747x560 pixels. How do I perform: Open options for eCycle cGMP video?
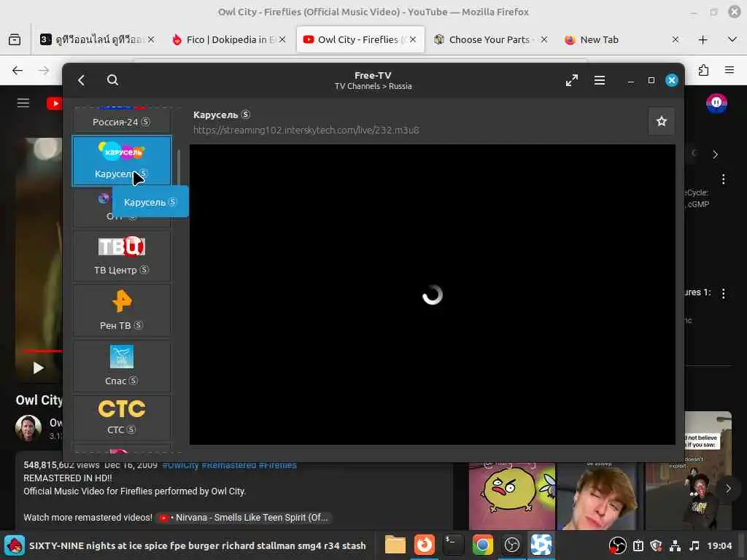pyautogui.click(x=723, y=179)
